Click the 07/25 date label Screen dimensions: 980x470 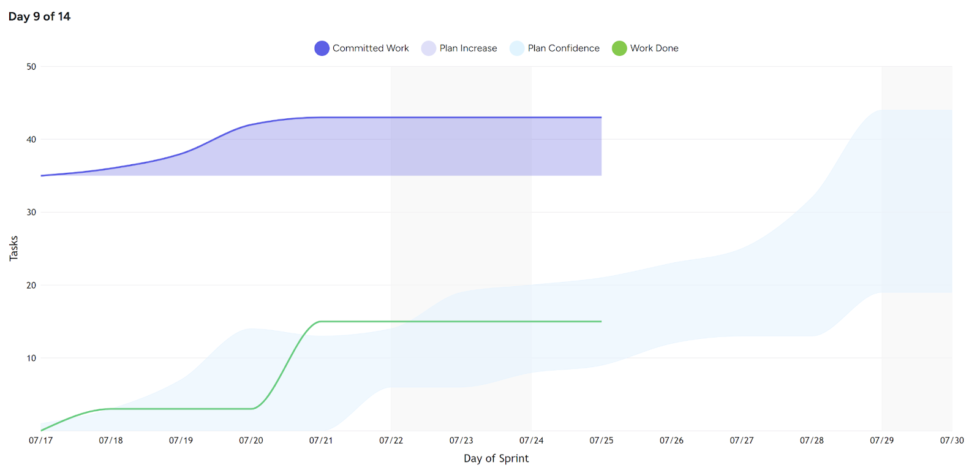point(601,441)
